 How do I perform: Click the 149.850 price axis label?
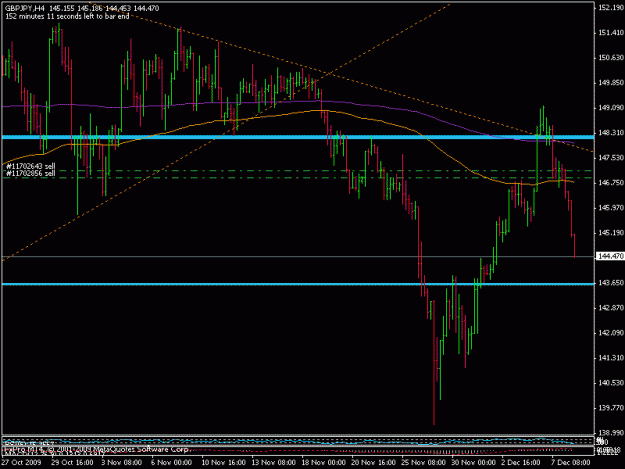pyautogui.click(x=611, y=83)
